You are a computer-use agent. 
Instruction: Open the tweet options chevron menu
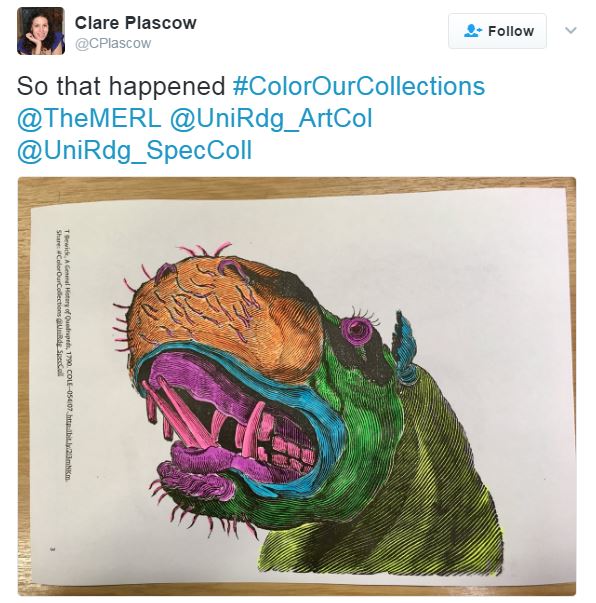click(571, 30)
